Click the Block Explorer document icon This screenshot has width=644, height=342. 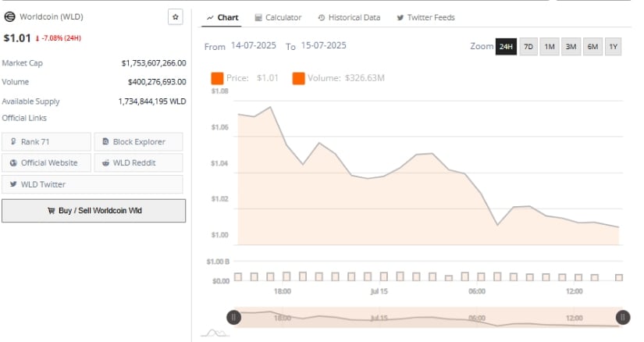[x=105, y=142]
